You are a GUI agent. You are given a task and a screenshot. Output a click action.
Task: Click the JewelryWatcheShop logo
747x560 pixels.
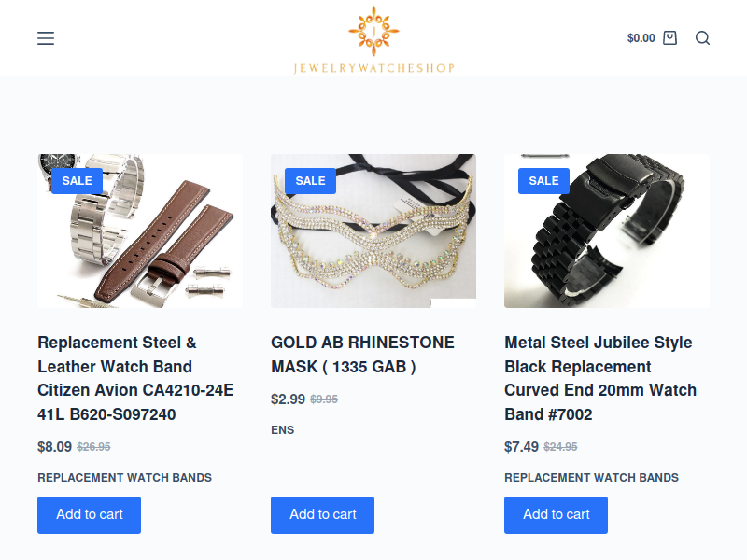[x=373, y=40]
